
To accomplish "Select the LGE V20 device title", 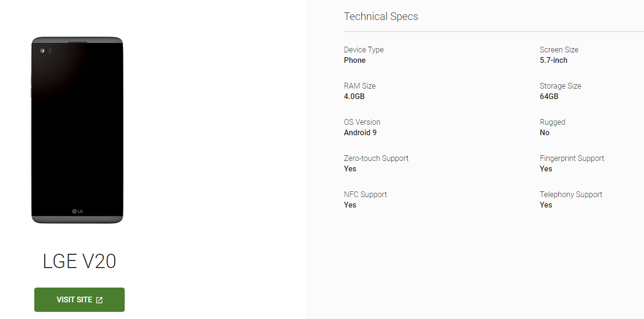I will point(79,261).
